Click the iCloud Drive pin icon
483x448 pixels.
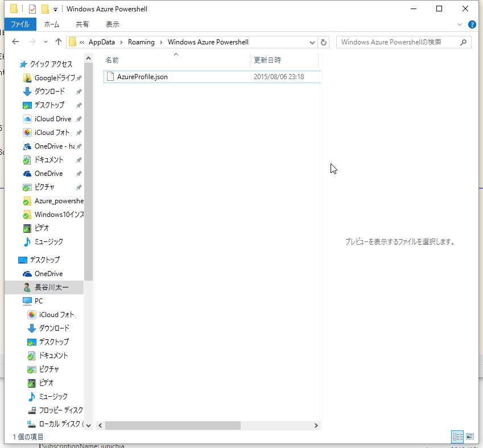click(x=79, y=119)
